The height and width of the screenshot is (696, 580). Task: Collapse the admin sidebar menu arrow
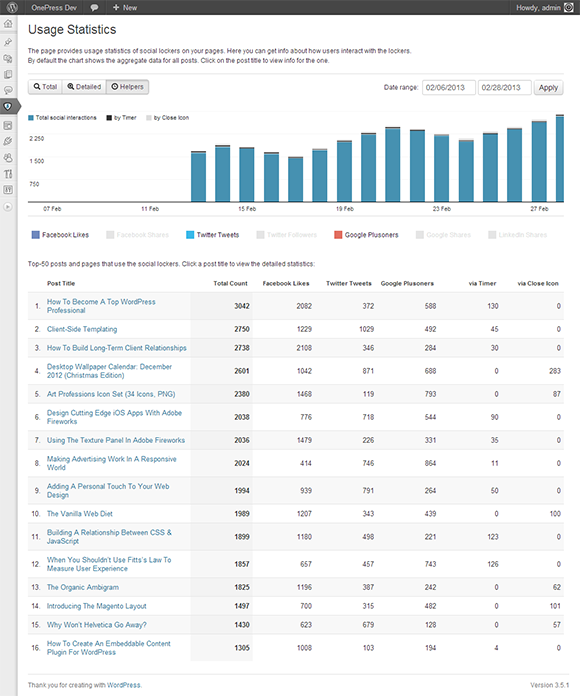coord(8,206)
